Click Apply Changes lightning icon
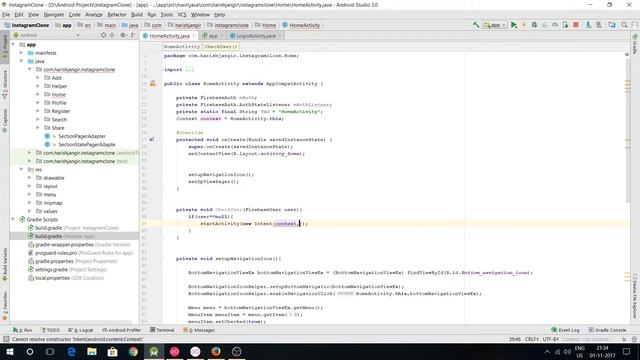Viewport: 640px width, 360px height. (x=524, y=25)
